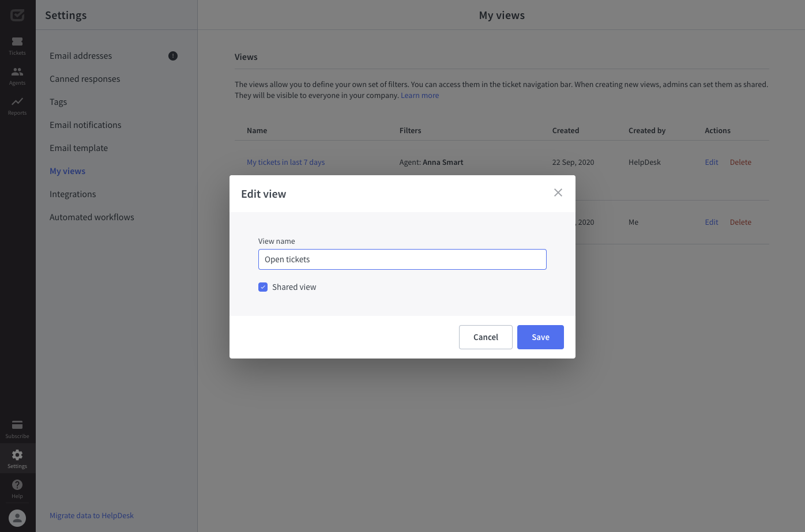The width and height of the screenshot is (805, 532).
Task: Save the edited view
Action: 540,337
